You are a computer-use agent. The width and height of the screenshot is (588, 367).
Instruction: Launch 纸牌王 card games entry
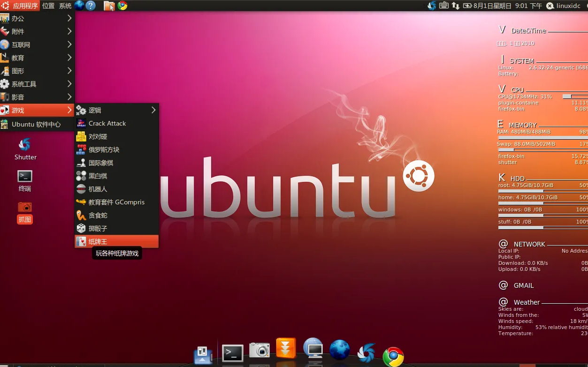click(x=117, y=241)
